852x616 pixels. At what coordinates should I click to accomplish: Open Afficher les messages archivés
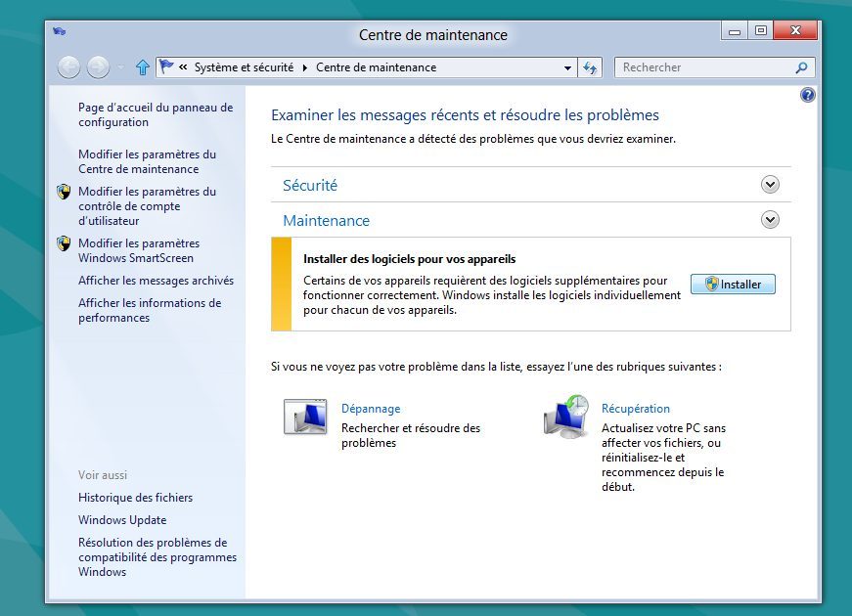tap(156, 281)
